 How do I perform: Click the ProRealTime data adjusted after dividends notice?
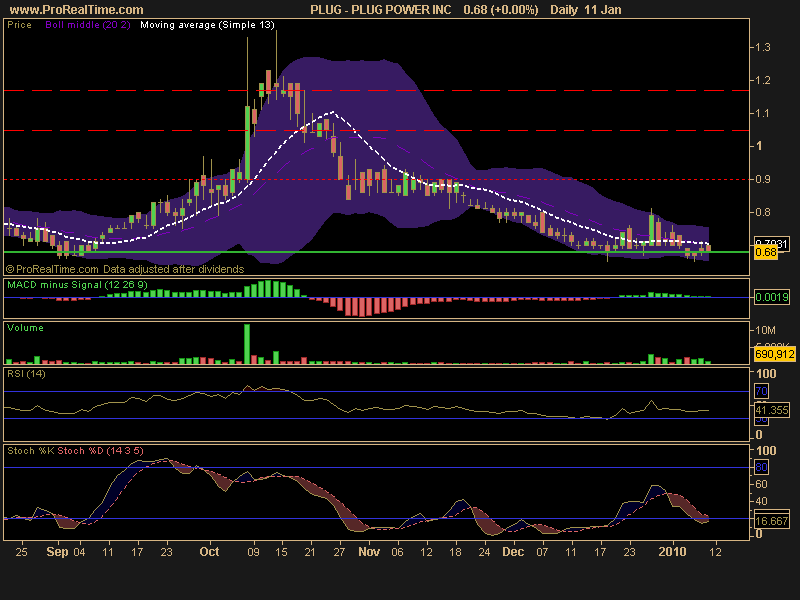[125, 269]
